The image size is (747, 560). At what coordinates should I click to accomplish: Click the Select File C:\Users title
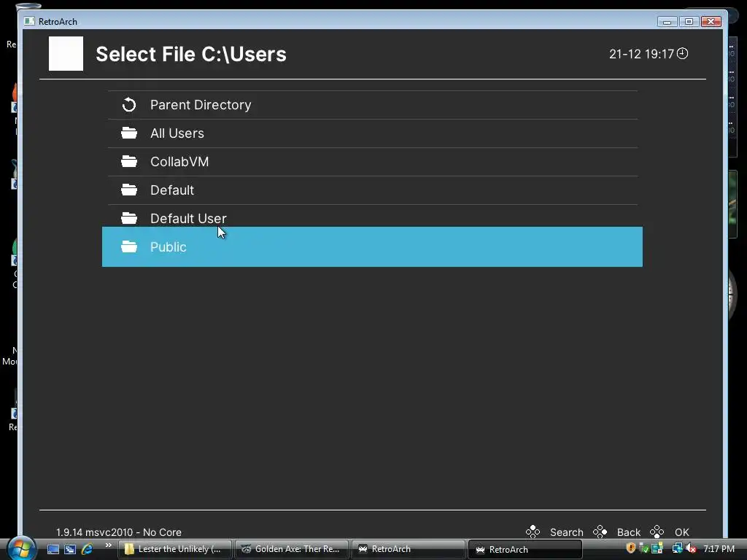(x=191, y=54)
